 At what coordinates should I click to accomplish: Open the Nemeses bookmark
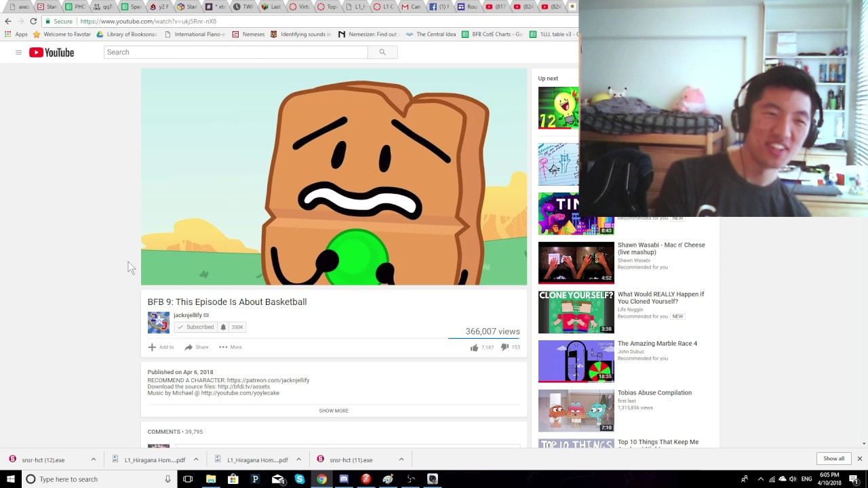[248, 34]
